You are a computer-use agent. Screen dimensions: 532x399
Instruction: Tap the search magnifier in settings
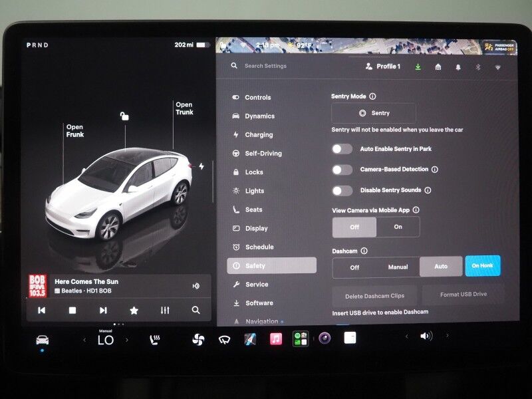234,65
